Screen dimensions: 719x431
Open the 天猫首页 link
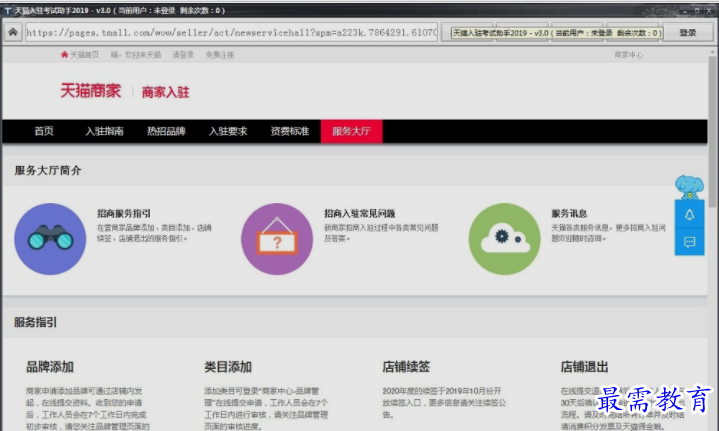80,55
